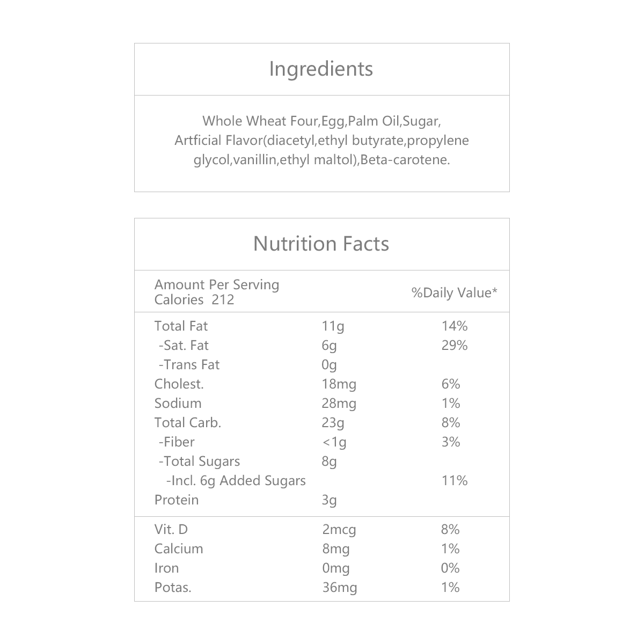Click the Potas. 36mg amount
The image size is (644, 644).
click(339, 588)
